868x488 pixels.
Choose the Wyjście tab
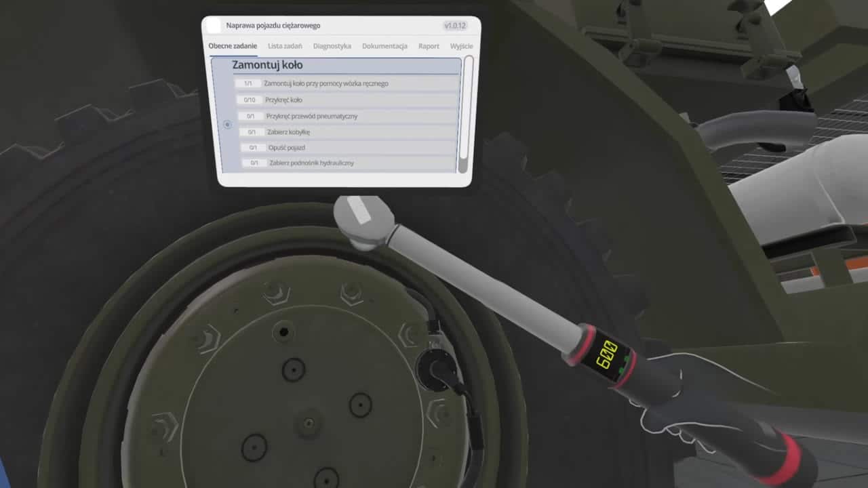coord(461,46)
